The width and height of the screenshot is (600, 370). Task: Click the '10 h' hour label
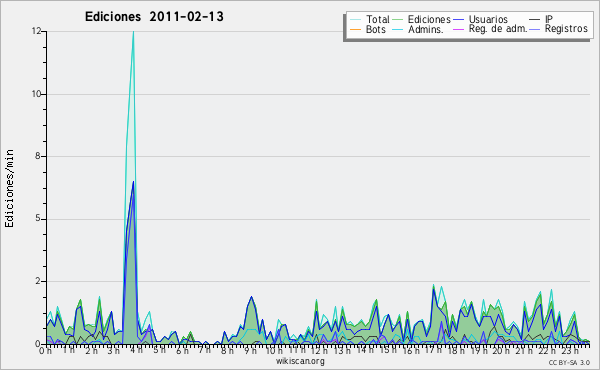click(x=274, y=351)
